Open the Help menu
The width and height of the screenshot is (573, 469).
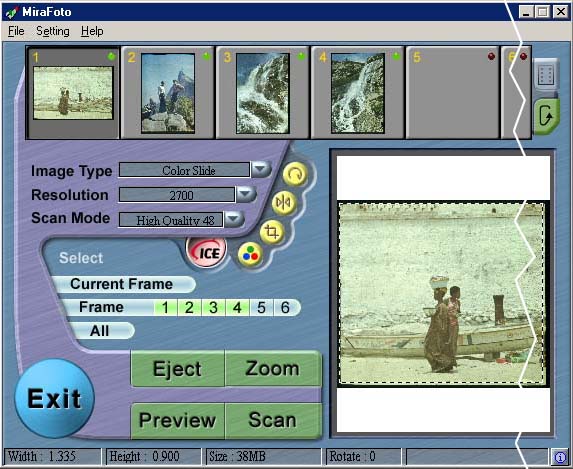click(92, 31)
